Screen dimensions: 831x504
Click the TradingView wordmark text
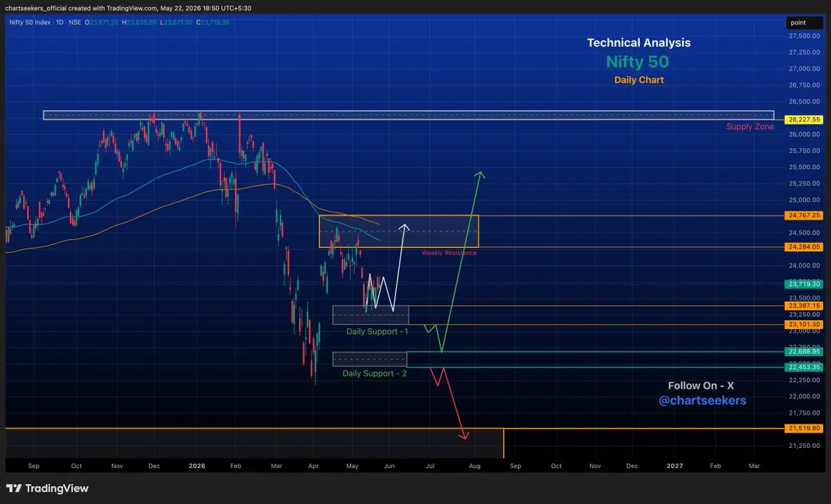tap(57, 489)
